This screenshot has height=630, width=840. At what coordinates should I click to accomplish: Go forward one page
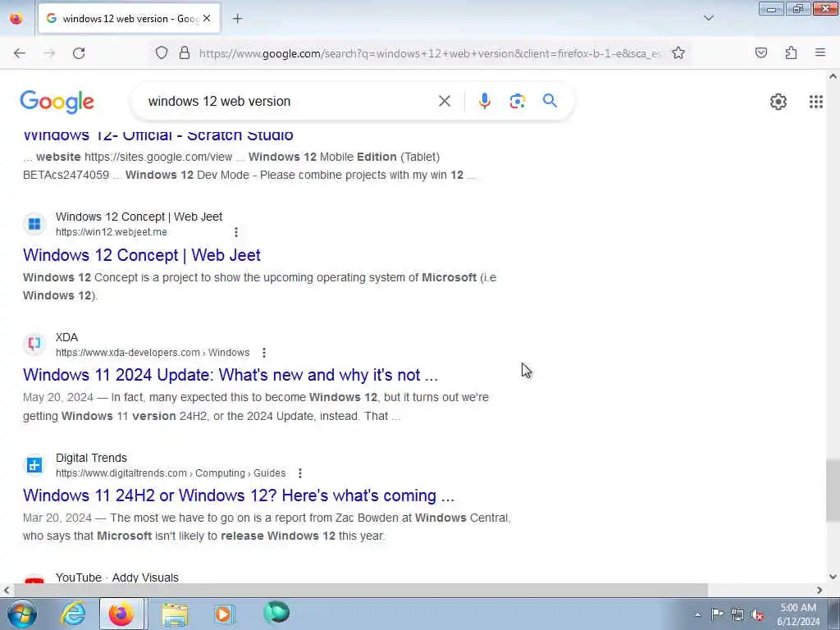tap(49, 52)
